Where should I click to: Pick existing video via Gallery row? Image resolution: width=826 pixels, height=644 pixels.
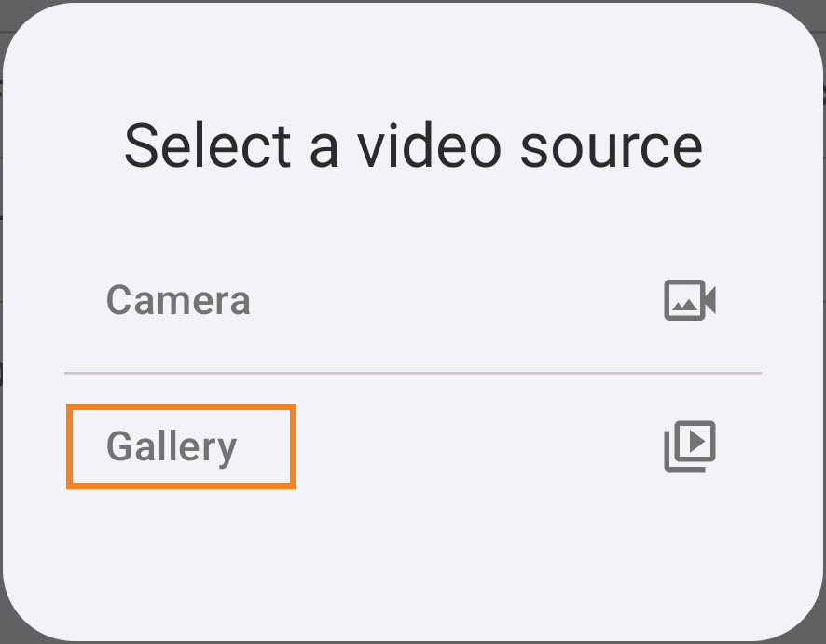point(413,446)
